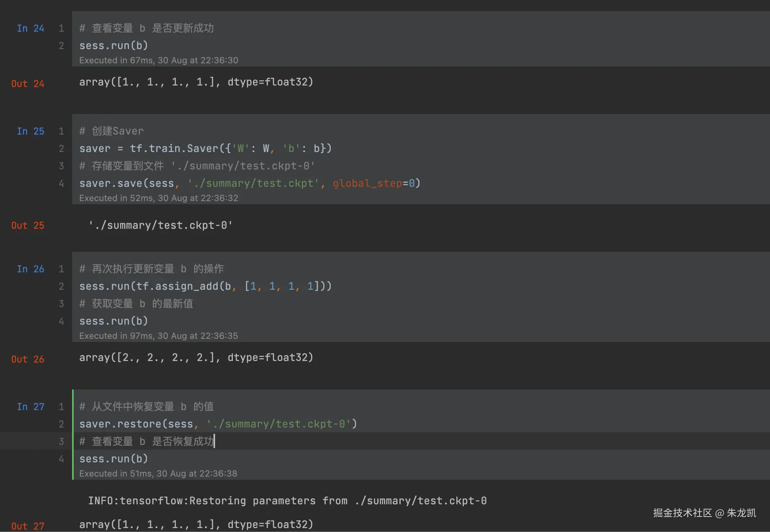Click line number 4 in cell 26
Viewport: 770px width, 532px height.
[61, 321]
